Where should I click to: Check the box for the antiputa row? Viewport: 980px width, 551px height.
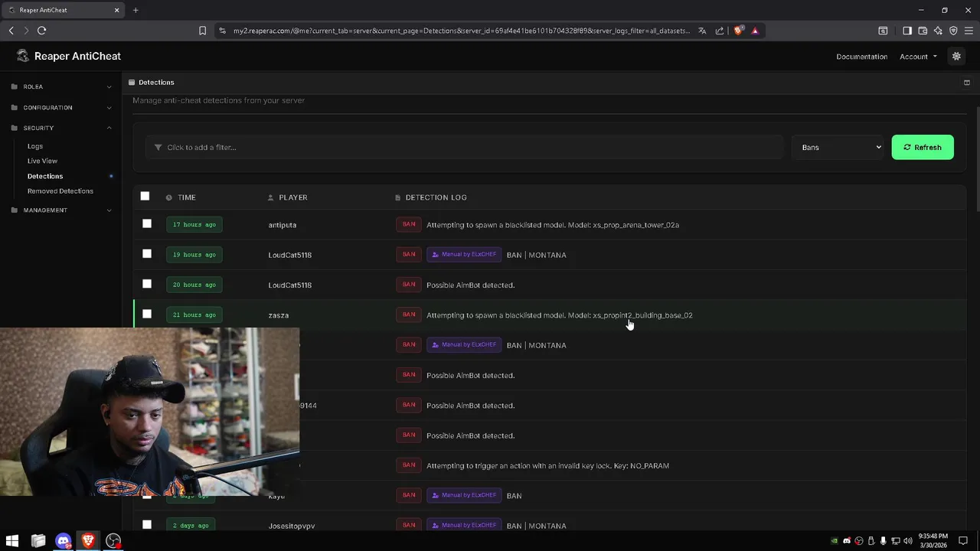[x=147, y=223]
